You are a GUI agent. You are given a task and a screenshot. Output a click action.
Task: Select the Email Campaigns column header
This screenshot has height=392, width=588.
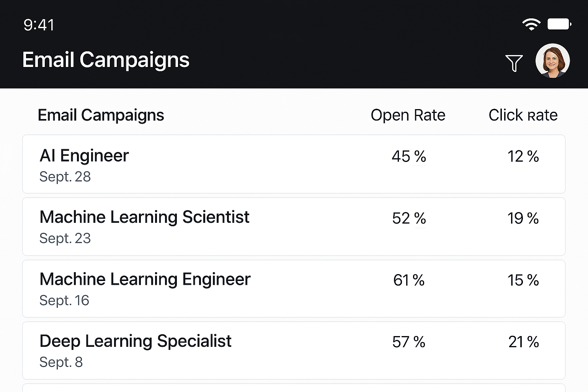[x=101, y=115]
